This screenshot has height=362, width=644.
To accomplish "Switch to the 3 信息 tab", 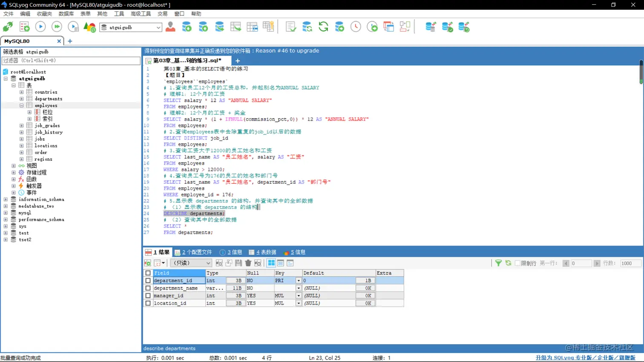I will [231, 252].
